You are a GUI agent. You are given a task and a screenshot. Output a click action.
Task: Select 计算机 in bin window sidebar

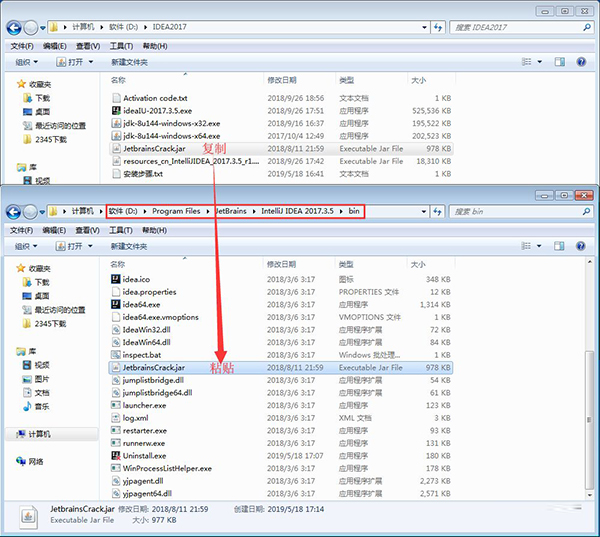tap(38, 434)
